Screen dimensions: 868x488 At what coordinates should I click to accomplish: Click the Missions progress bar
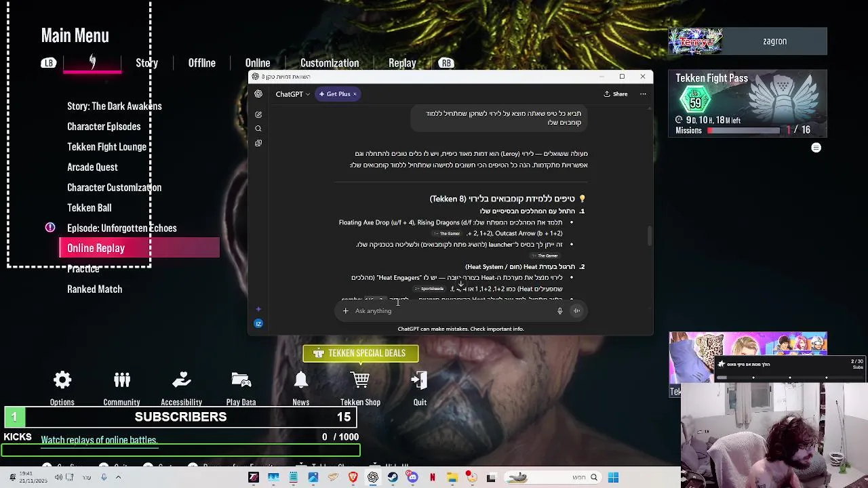point(743,130)
